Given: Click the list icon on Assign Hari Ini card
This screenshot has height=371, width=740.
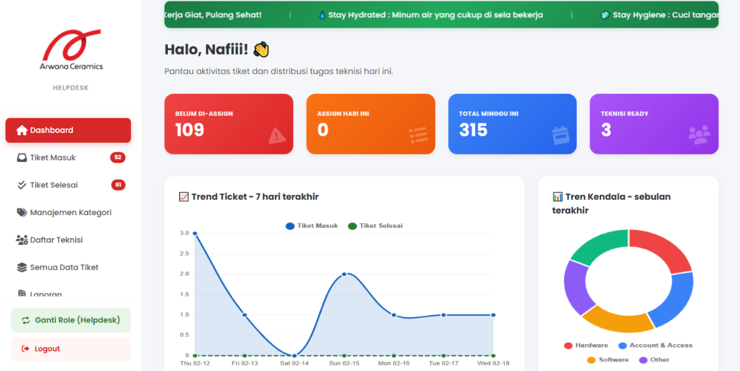Looking at the screenshot, I should [x=419, y=135].
